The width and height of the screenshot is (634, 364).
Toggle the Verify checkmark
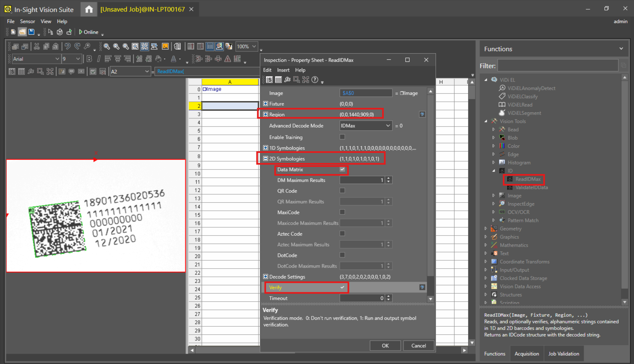pyautogui.click(x=342, y=287)
